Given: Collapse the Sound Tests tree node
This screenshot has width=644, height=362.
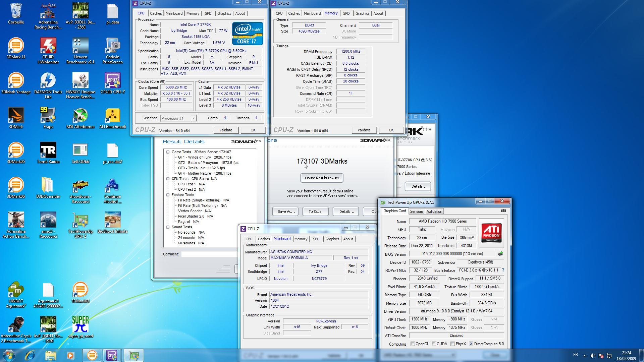Looking at the screenshot, I should coord(168,227).
